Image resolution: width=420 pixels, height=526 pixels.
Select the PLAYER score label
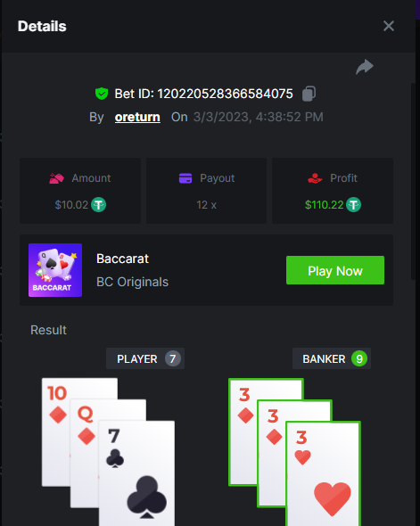pos(145,358)
